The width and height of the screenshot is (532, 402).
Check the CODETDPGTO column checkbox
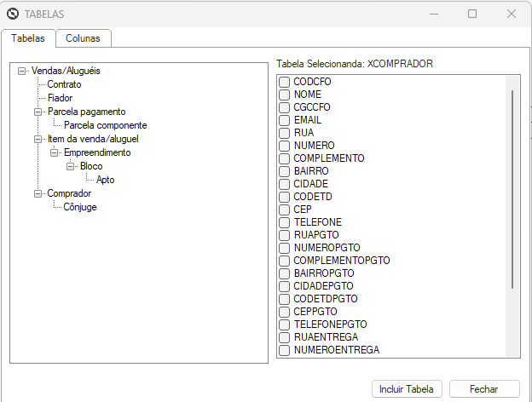click(284, 299)
